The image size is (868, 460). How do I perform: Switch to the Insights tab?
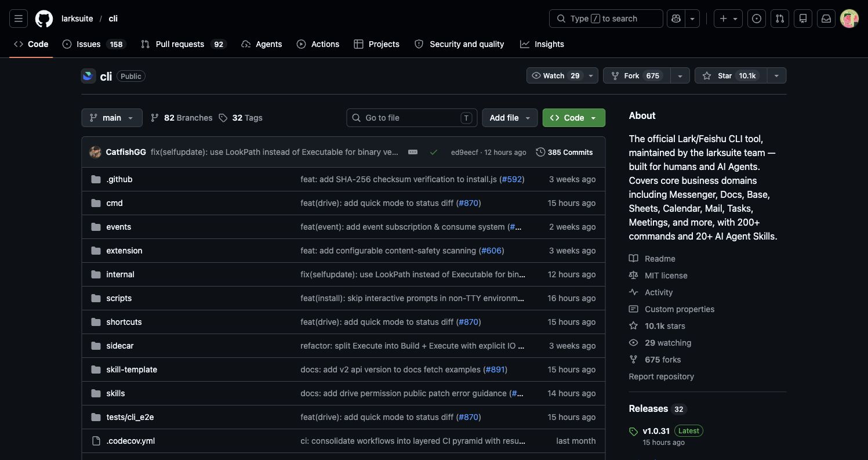pyautogui.click(x=542, y=44)
